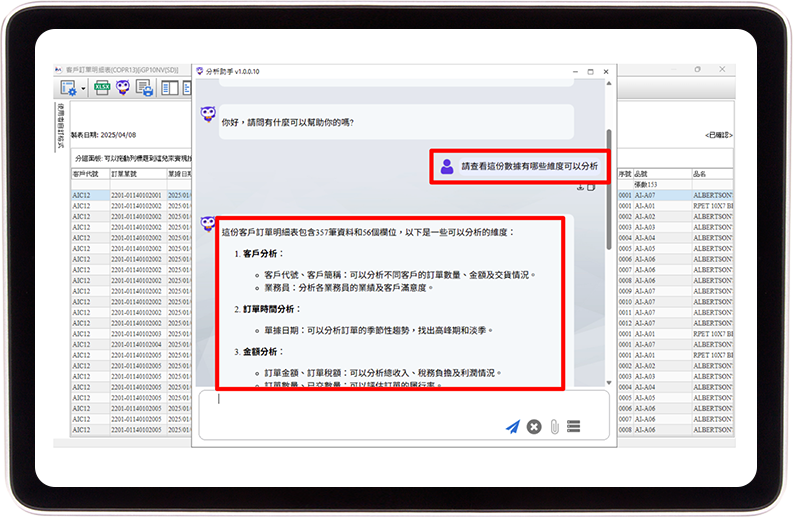Toggle the split layout view toolbar icon
This screenshot has width=793, height=517.
point(169,88)
